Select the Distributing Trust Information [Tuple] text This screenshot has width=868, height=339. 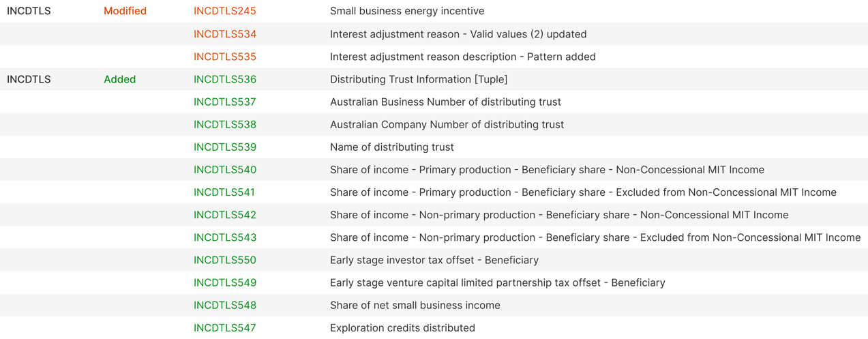[419, 79]
